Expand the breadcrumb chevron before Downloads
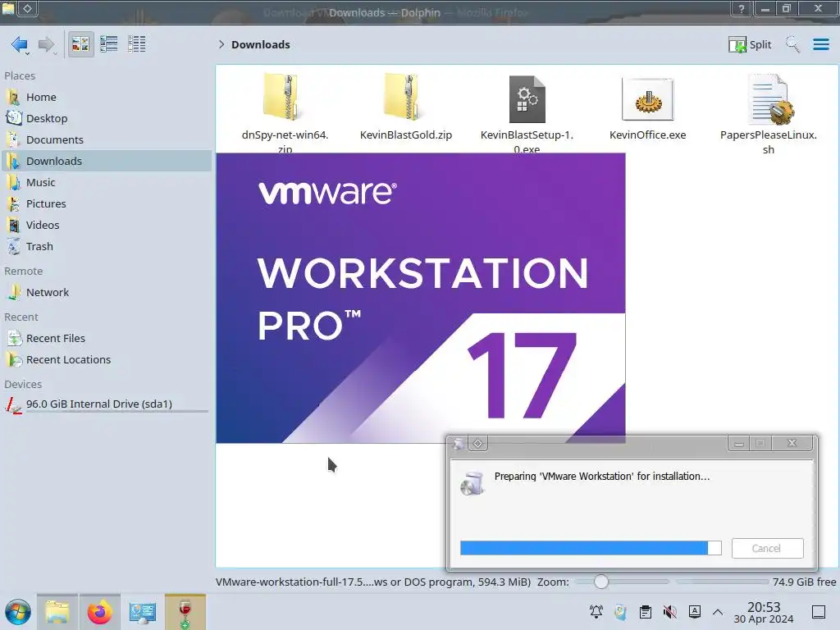This screenshot has width=840, height=630. tap(221, 44)
